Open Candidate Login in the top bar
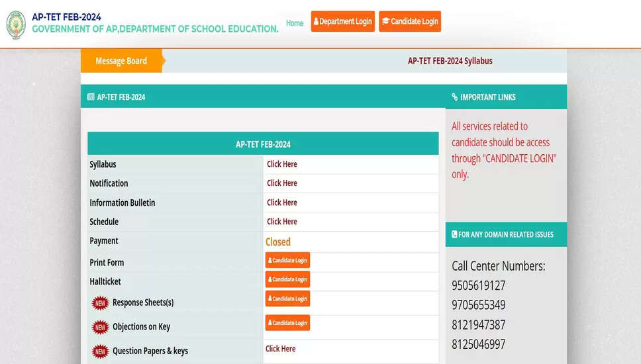This screenshot has height=364, width=641. click(x=410, y=21)
